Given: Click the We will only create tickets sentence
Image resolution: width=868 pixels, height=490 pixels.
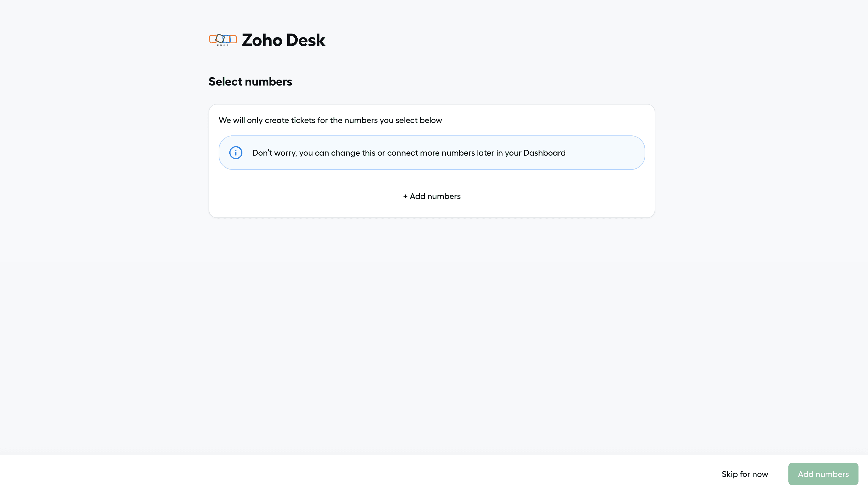Looking at the screenshot, I should click(330, 120).
